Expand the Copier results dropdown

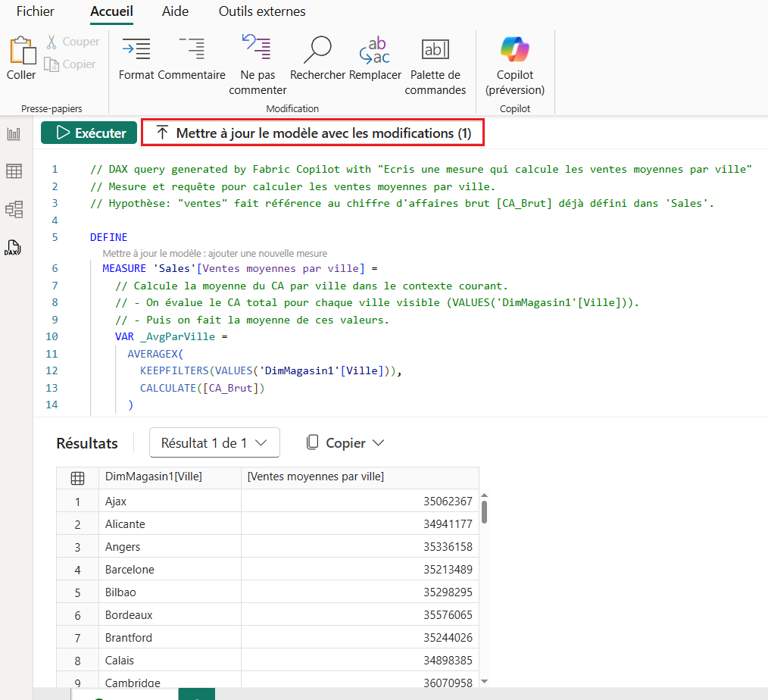(345, 443)
